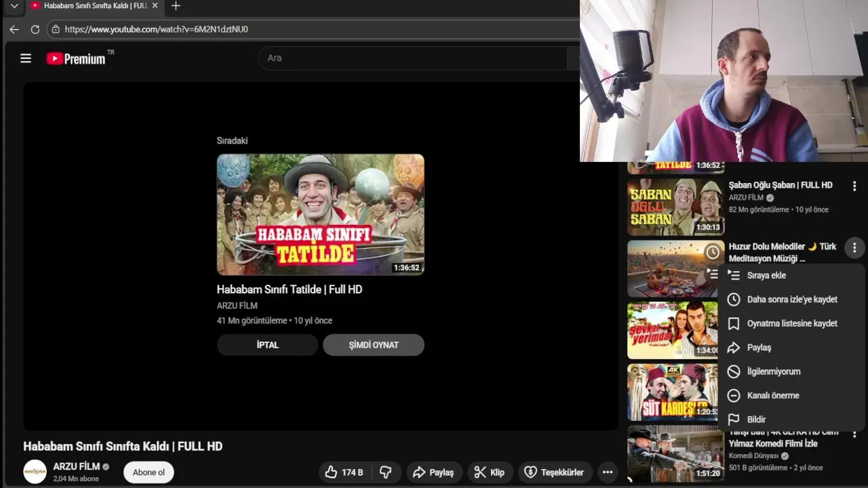
Task: Click Sıradaki up-next label
Action: click(x=232, y=141)
